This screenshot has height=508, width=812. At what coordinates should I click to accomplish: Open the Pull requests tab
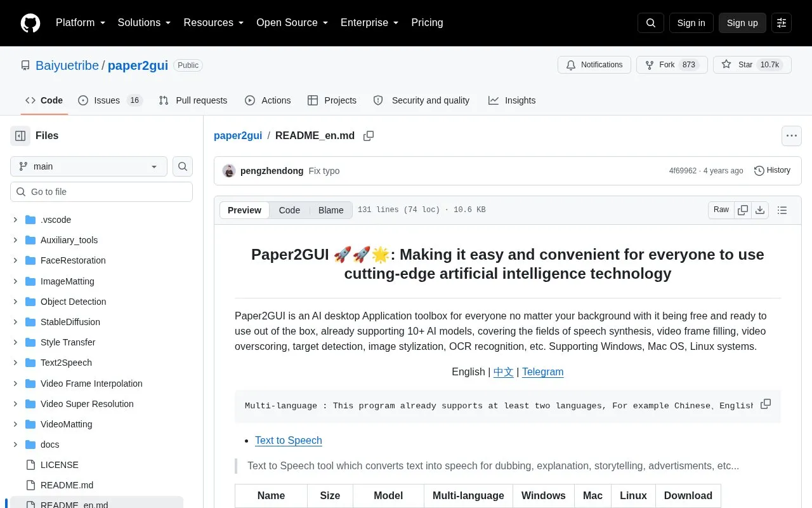(x=193, y=100)
